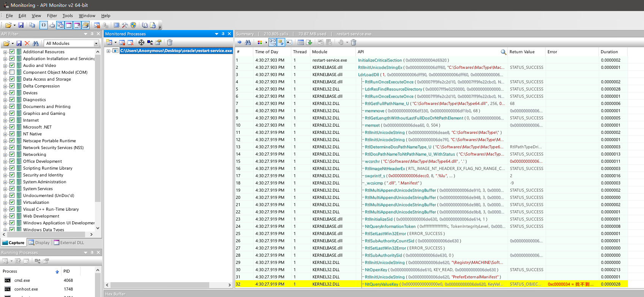
Task: Click the crosshair target icon in Monitored Processes
Action: coord(141,42)
